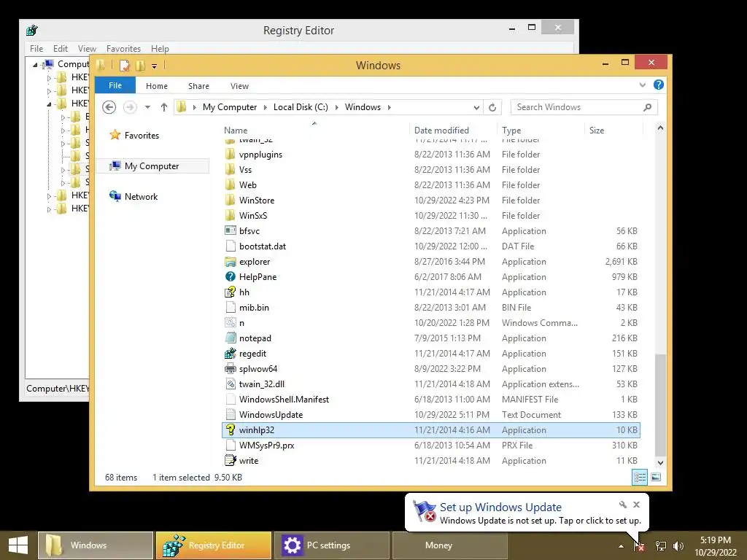Click the New folder icon in the quick access toolbar
The height and width of the screenshot is (560, 747).
pos(140,66)
